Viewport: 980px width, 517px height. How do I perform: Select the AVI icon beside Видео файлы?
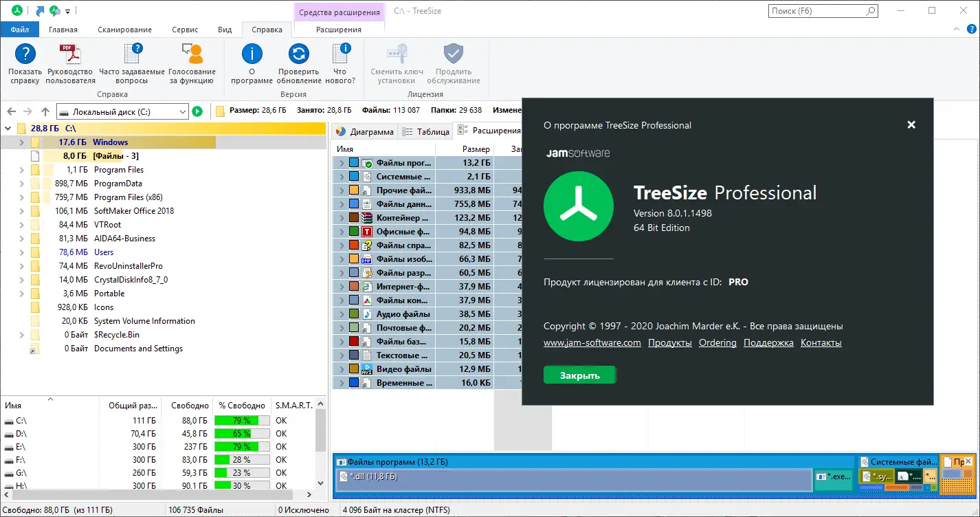tap(368, 369)
